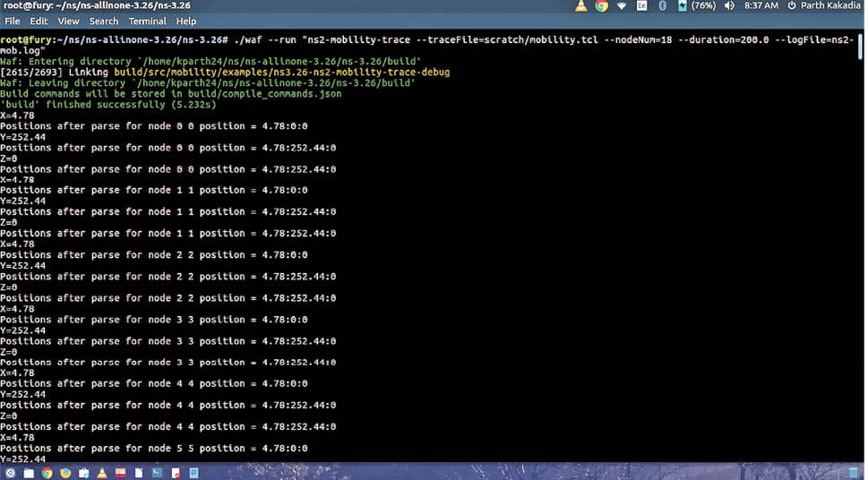Image resolution: width=868 pixels, height=480 pixels.
Task: Launch VLC from the bottom taskbar
Action: point(102,473)
